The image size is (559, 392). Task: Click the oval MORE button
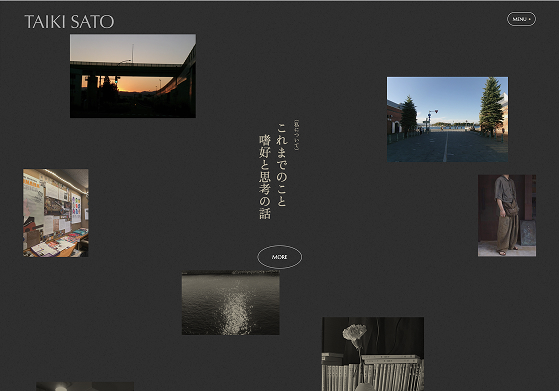coord(280,257)
